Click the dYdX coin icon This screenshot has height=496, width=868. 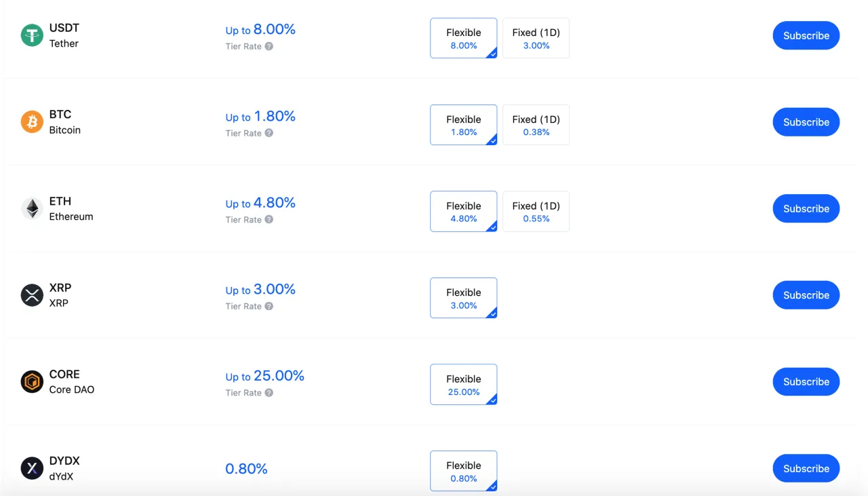pos(32,468)
